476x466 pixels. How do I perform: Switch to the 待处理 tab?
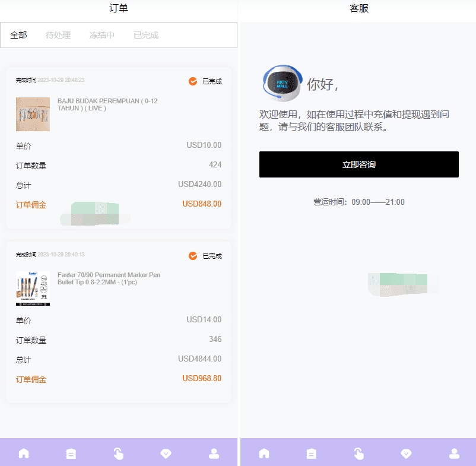[58, 35]
